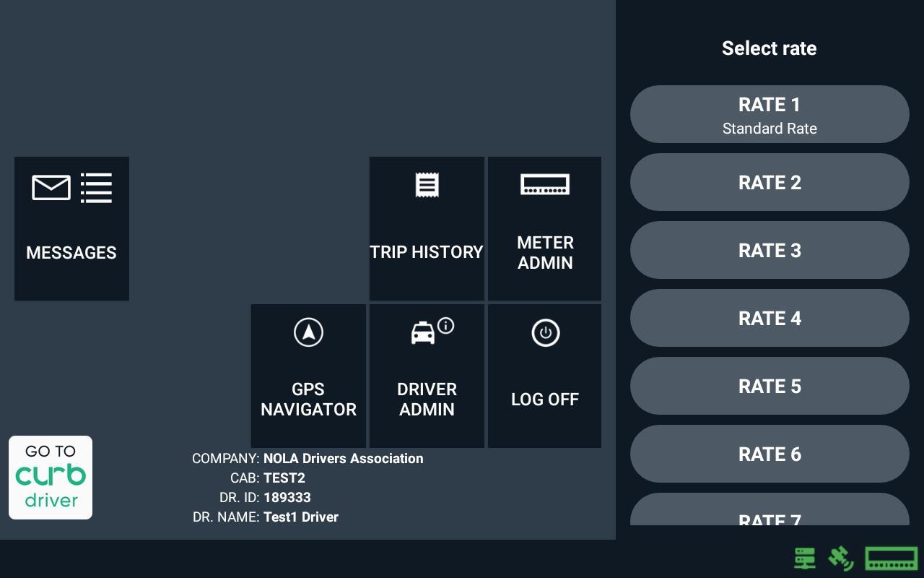The width and height of the screenshot is (924, 578).
Task: Open Trip History receipt tile
Action: pos(427,228)
